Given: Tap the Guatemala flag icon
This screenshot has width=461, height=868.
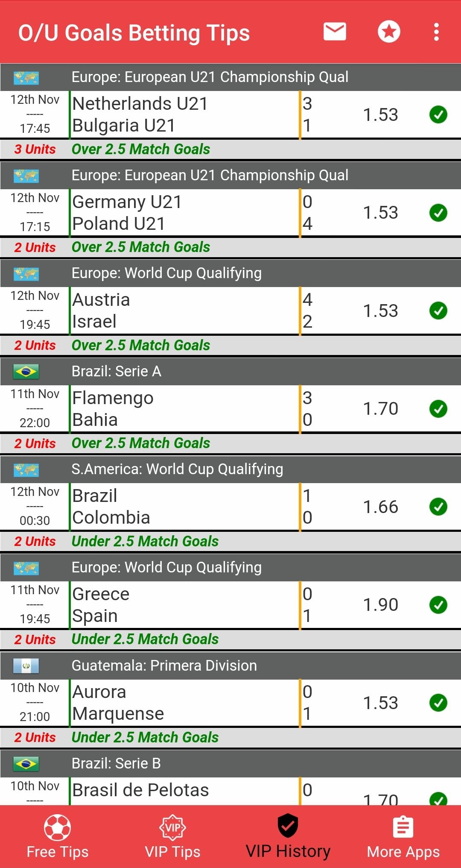Looking at the screenshot, I should tap(26, 666).
